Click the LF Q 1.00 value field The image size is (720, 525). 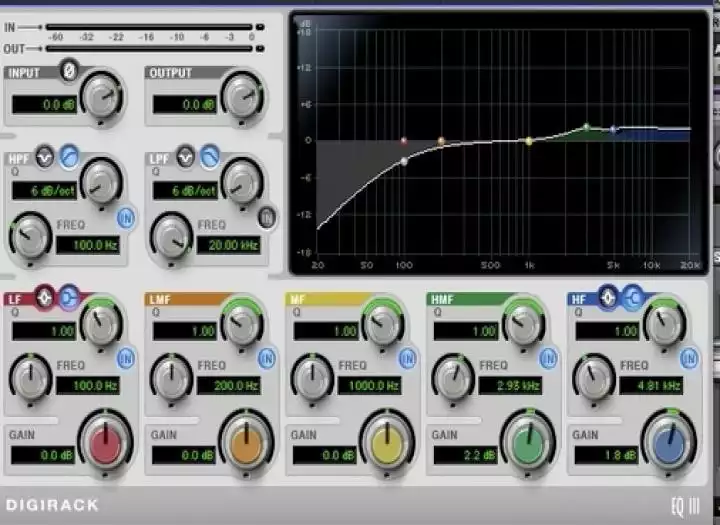(x=44, y=331)
